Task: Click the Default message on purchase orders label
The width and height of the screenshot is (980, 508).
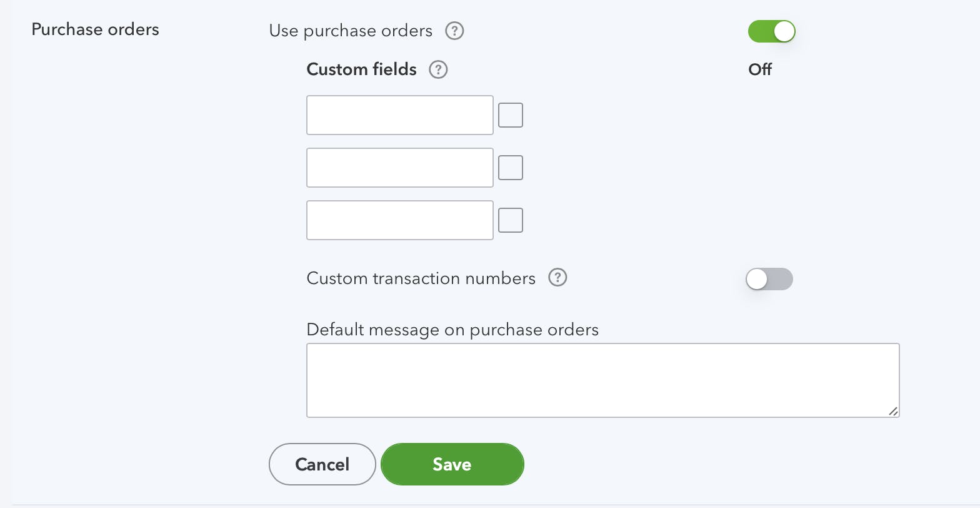Action: (451, 329)
